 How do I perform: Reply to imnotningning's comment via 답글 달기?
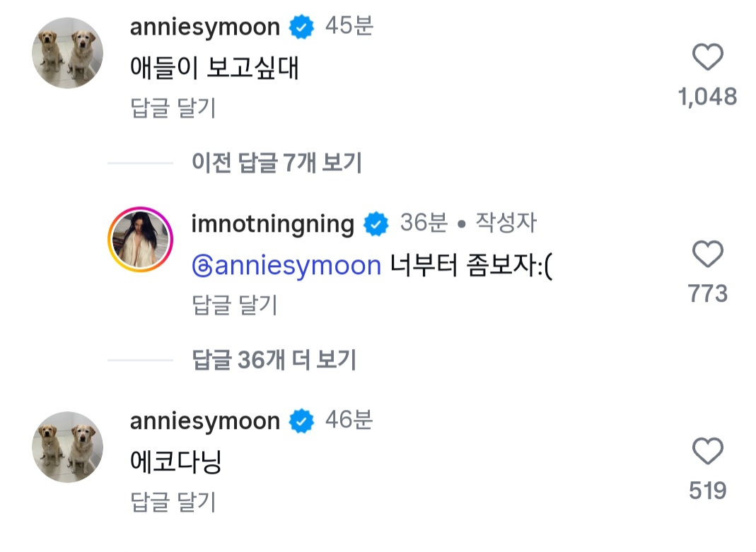(x=234, y=305)
